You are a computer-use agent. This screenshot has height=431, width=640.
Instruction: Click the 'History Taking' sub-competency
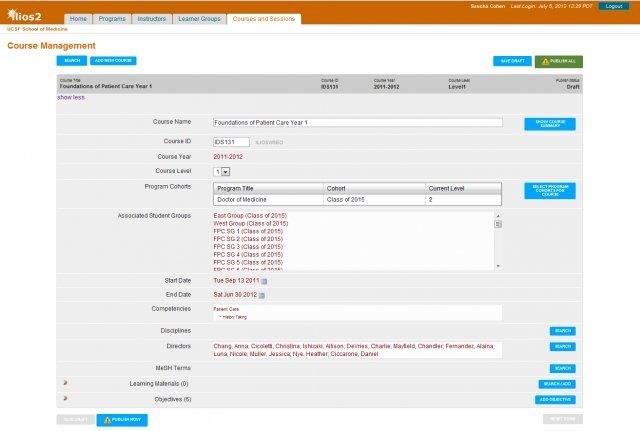(235, 317)
